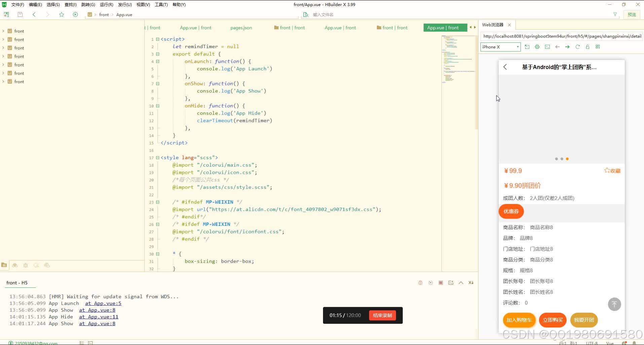Click the project manager folder icon
Screen dimensions: 644x345
click(x=4, y=265)
